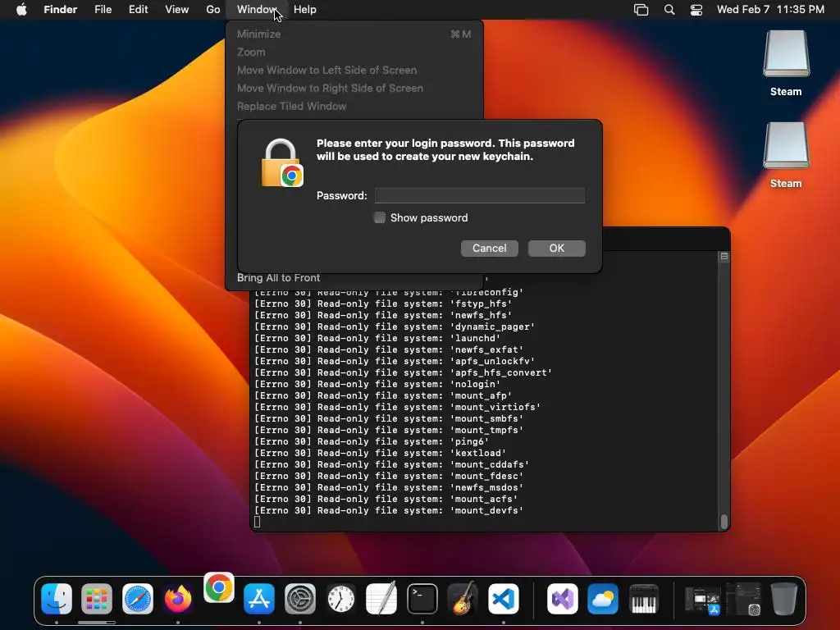Open the second minimized window thumbnail in Dock
Viewport: 840px width, 630px height.
click(x=743, y=599)
